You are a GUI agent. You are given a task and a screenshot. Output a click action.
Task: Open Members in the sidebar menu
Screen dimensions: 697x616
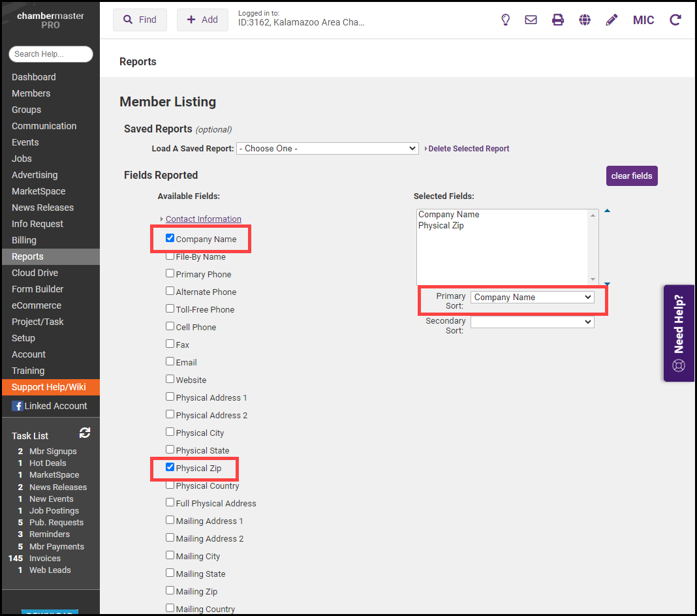pyautogui.click(x=31, y=93)
